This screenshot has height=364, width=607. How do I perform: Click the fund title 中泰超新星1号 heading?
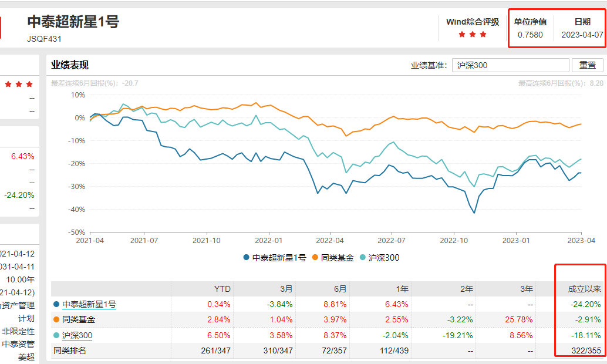73,22
